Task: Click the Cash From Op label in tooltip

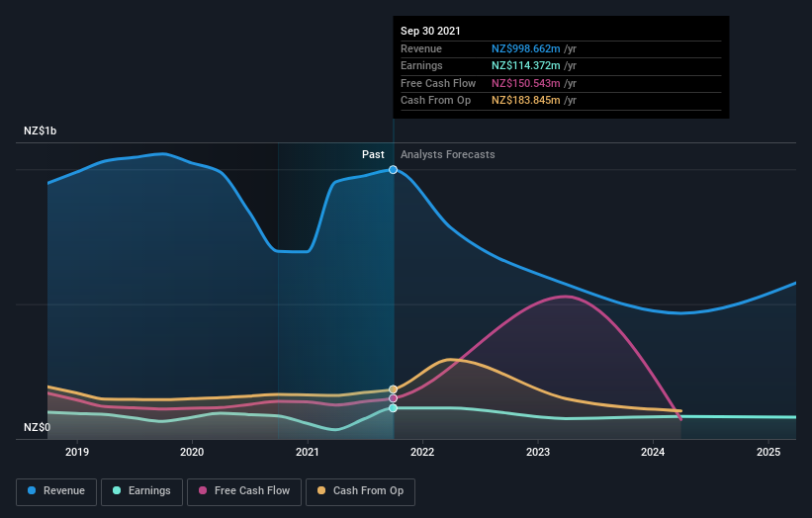Action: 435,101
